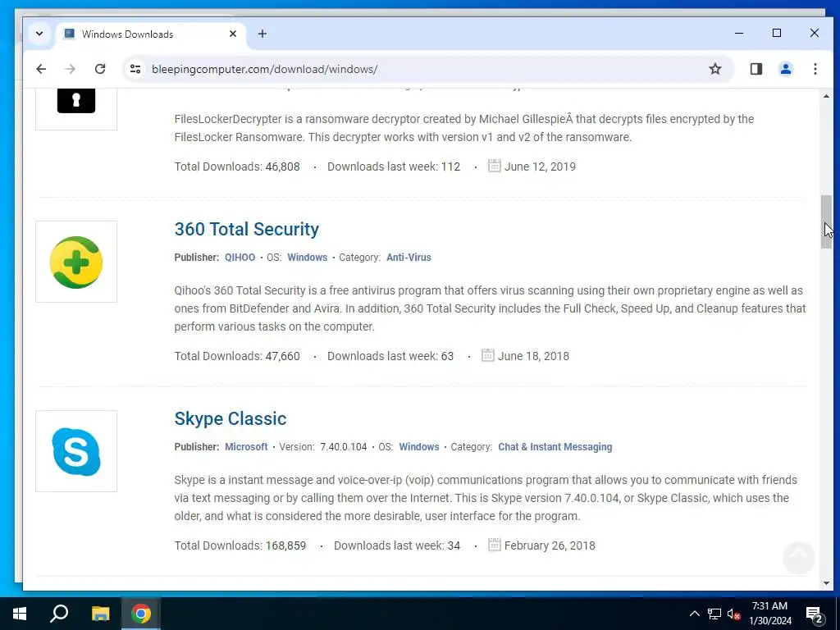The width and height of the screenshot is (840, 630).
Task: Follow the QIHOO publisher link
Action: click(240, 257)
